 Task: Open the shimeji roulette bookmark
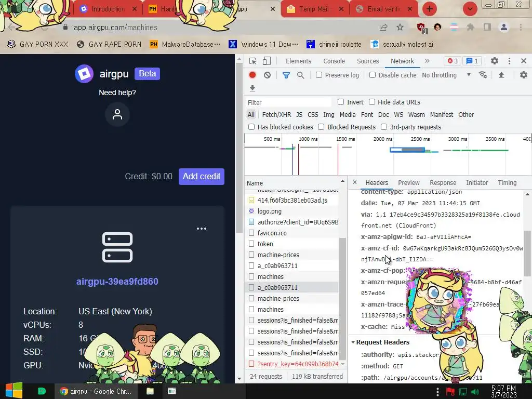[334, 44]
